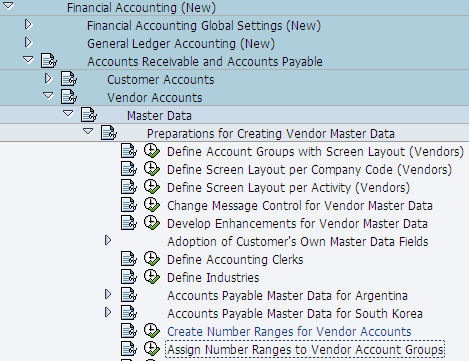
Task: Open documentation for Define Accounting Clerks
Action: click(129, 259)
